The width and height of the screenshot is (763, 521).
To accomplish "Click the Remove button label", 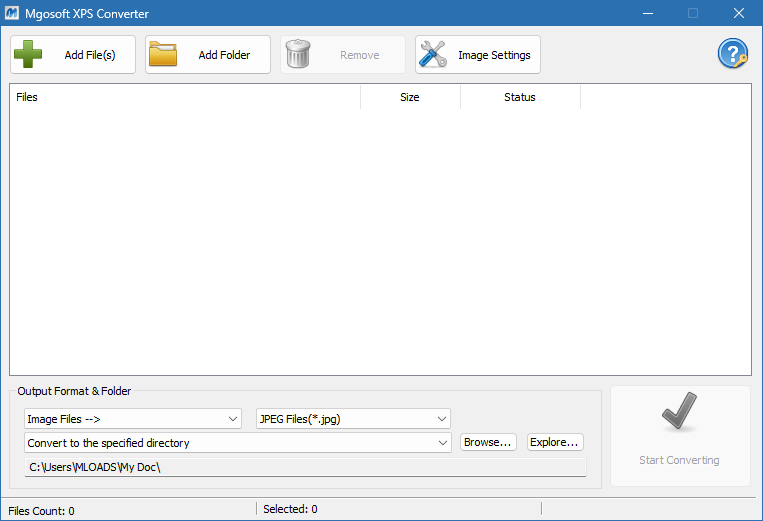I will pyautogui.click(x=360, y=55).
